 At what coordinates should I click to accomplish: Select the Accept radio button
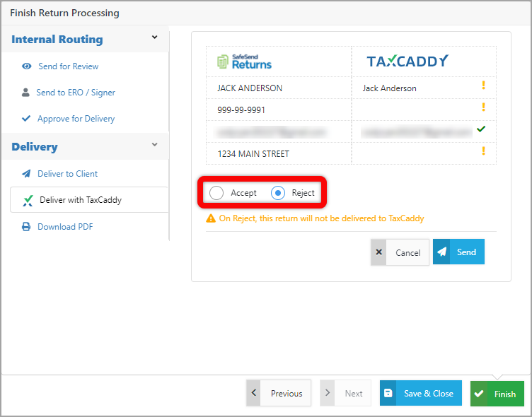(217, 193)
